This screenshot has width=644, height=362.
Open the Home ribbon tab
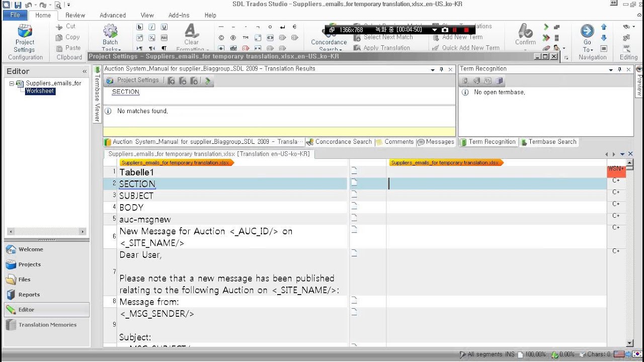tap(43, 15)
